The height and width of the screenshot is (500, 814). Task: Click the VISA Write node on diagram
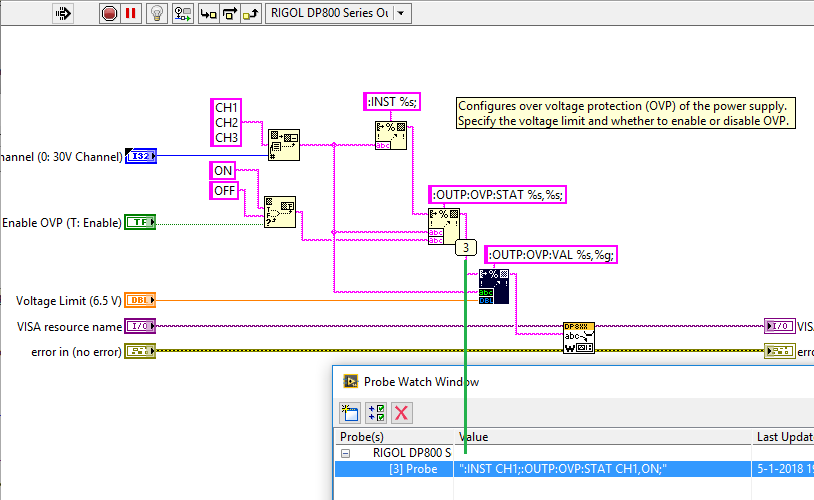point(579,337)
